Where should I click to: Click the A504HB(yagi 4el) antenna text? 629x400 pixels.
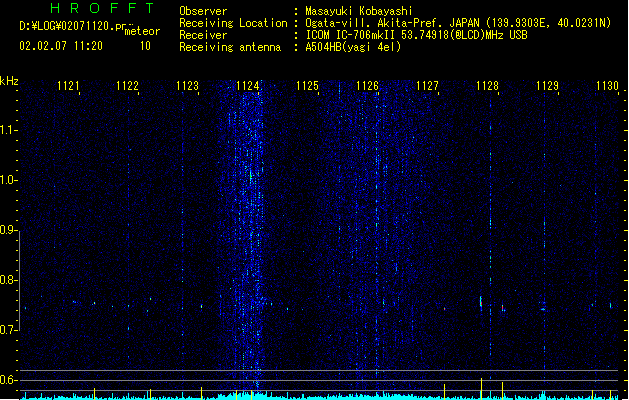(x=353, y=47)
